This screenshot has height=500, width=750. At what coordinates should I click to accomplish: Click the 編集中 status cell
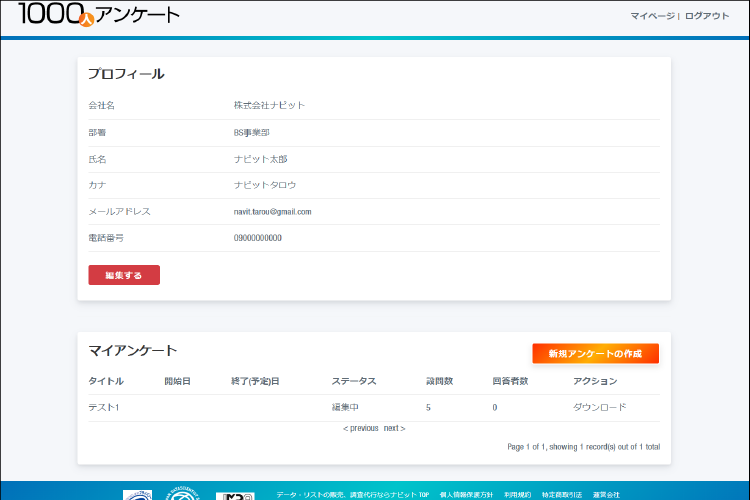345,407
